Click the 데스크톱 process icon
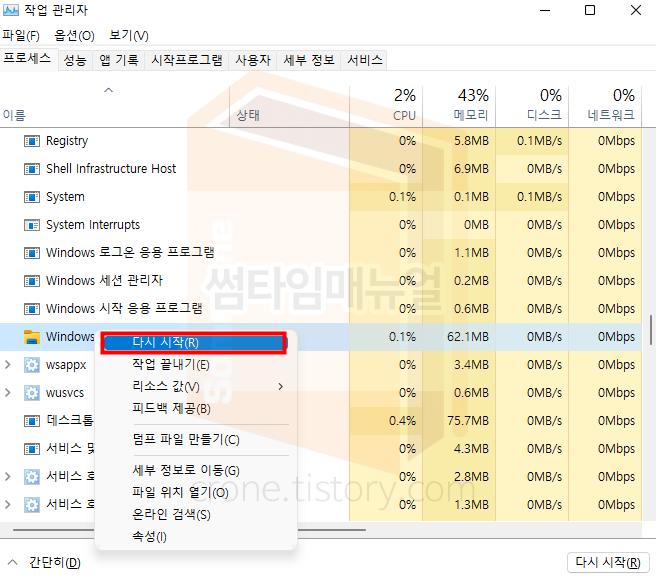Image resolution: width=656 pixels, height=581 pixels. (32, 421)
